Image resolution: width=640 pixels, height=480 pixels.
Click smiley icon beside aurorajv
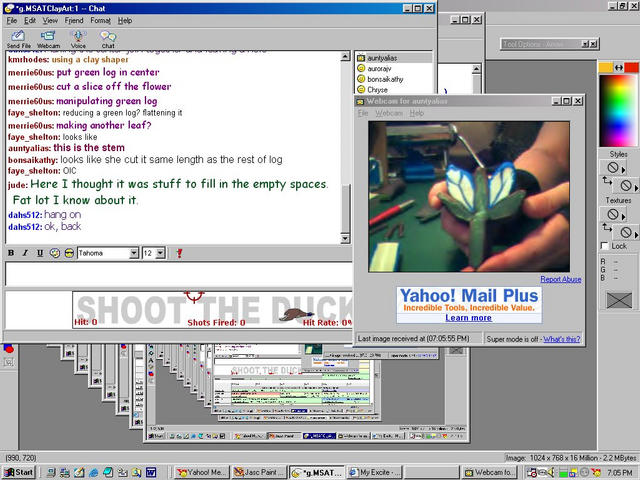(x=361, y=68)
